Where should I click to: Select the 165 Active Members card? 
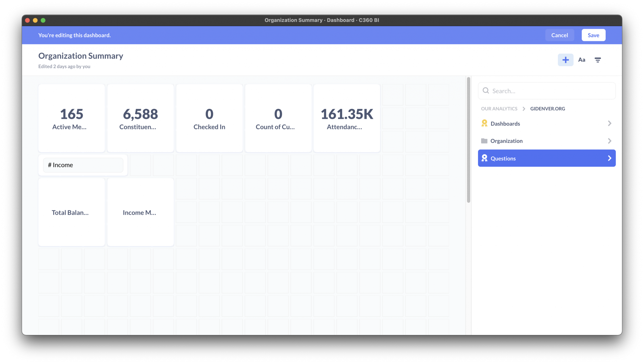(x=71, y=118)
